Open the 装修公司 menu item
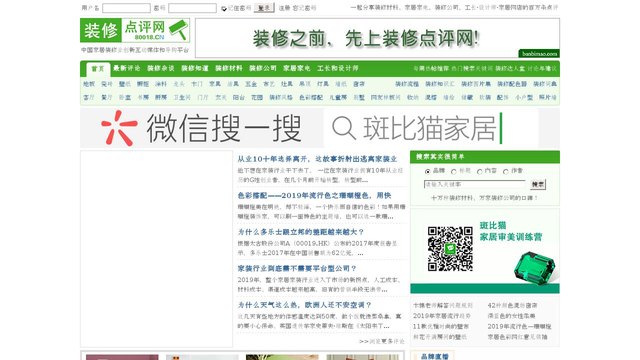 coord(263,68)
